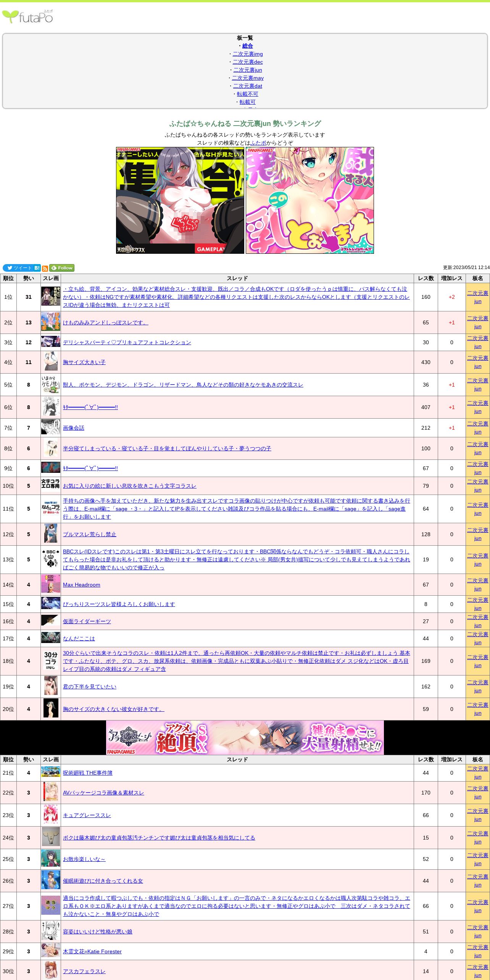Viewport: 490px width, 980px height.
Task: Open the ブルマスレ荒らし禁止 thread
Action: [90, 534]
